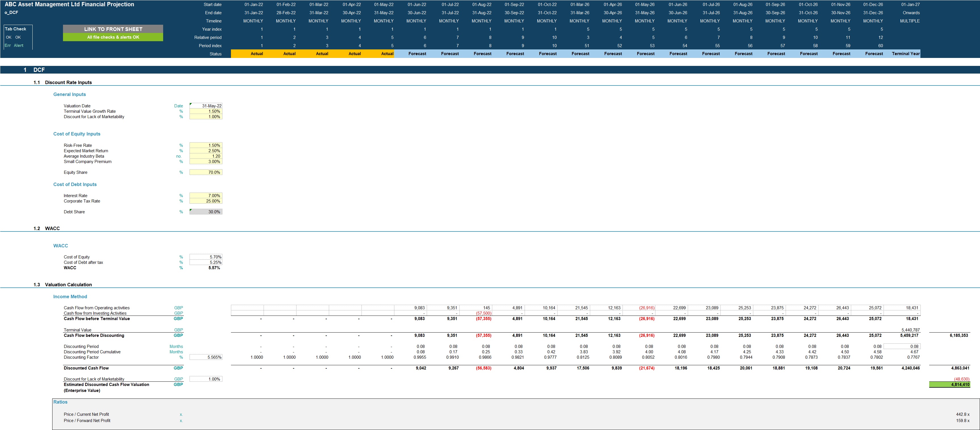This screenshot has width=980, height=430.
Task: Select the Average Industry Beta 1.20 cell
Action: coord(206,156)
